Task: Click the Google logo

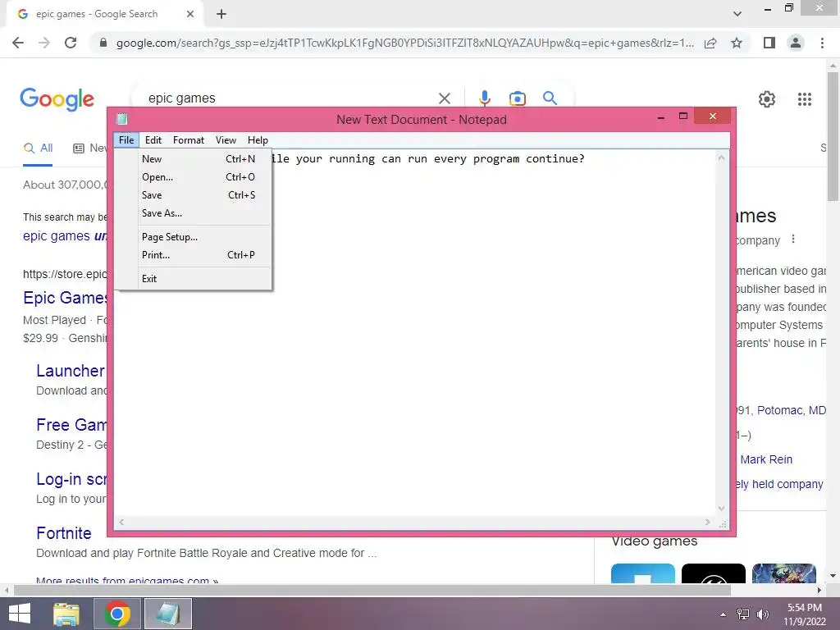Action: tap(57, 99)
